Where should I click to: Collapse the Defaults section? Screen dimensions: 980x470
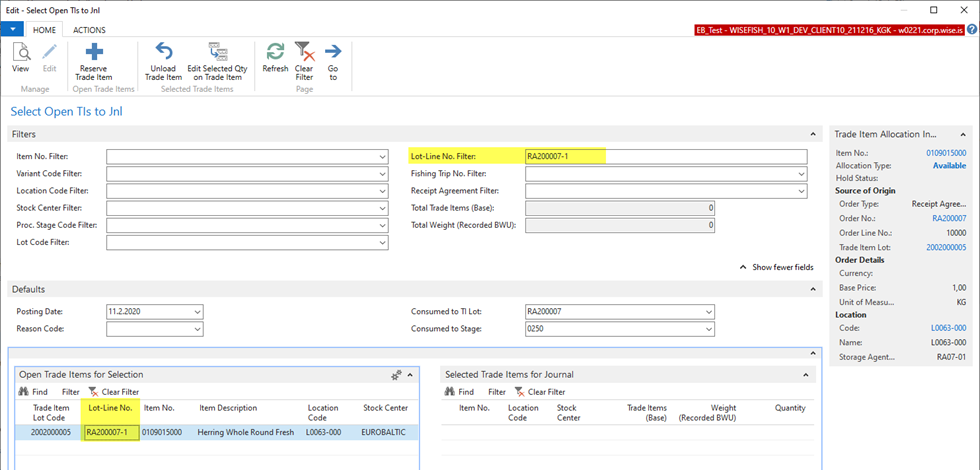(x=814, y=289)
